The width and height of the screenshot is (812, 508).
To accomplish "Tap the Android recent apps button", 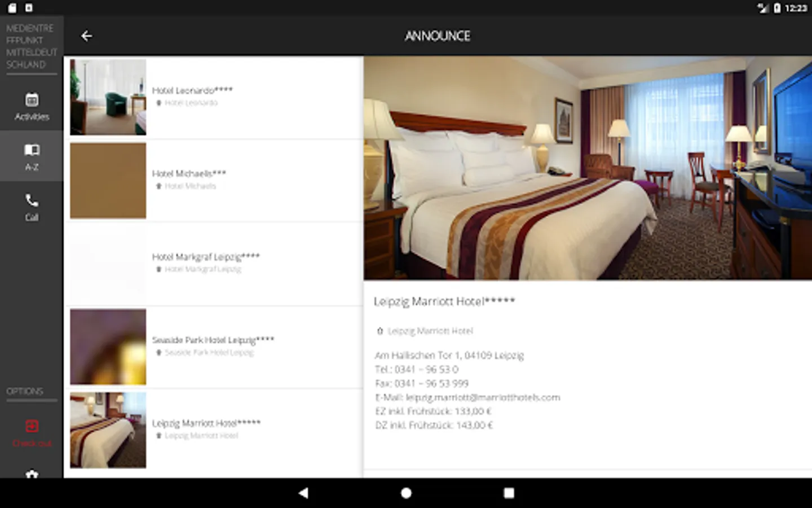I will [x=509, y=493].
